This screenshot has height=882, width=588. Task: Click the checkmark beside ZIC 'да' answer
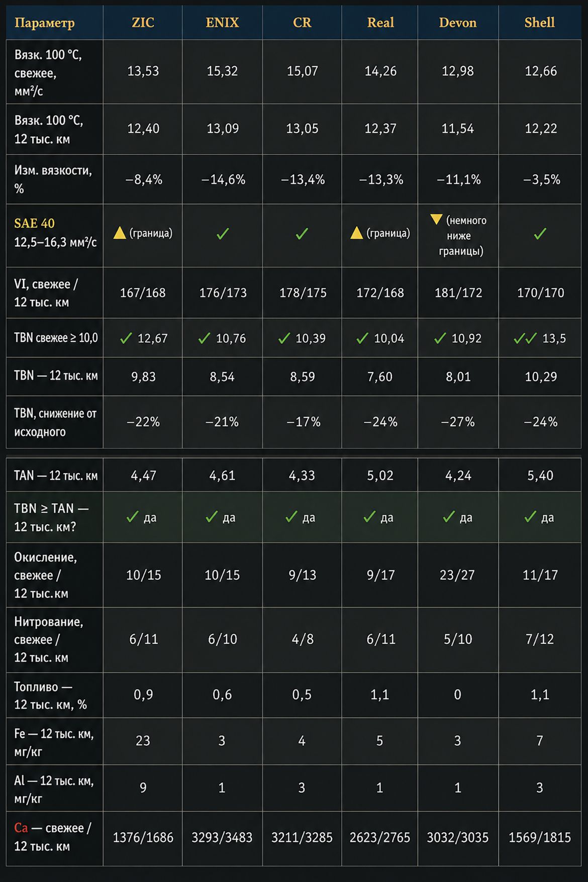coord(132,517)
